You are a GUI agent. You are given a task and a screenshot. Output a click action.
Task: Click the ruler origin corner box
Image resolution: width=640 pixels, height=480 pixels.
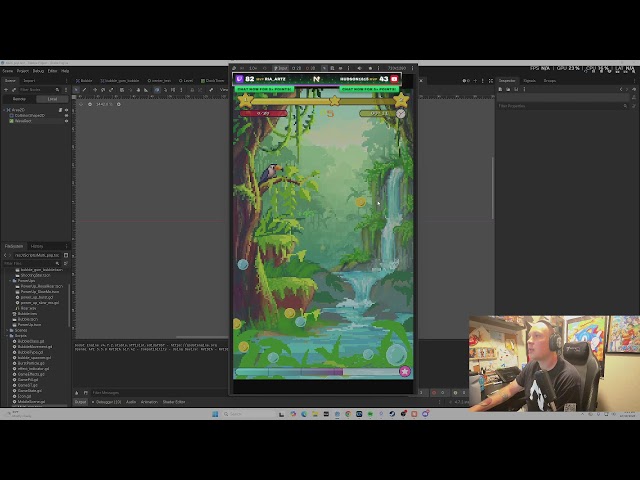point(74,97)
